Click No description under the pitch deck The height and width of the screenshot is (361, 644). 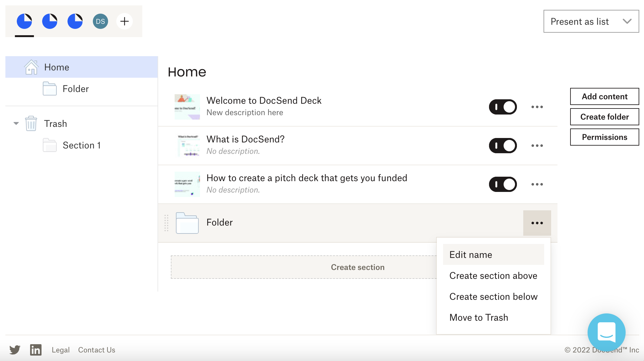click(x=233, y=190)
